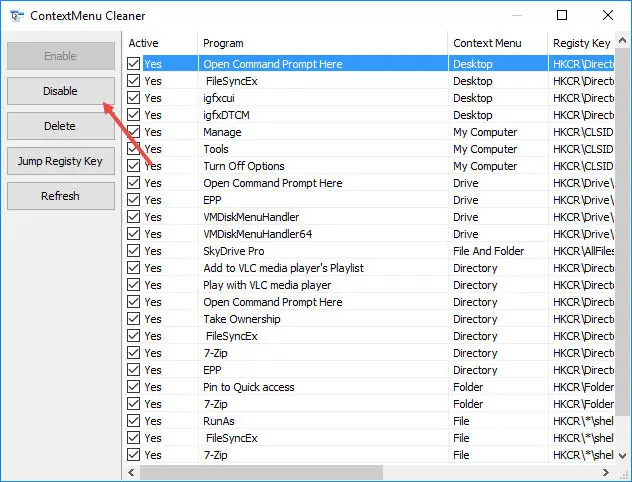The image size is (632, 482).
Task: Select Add to VLC media player's Playlist
Action: [x=283, y=268]
